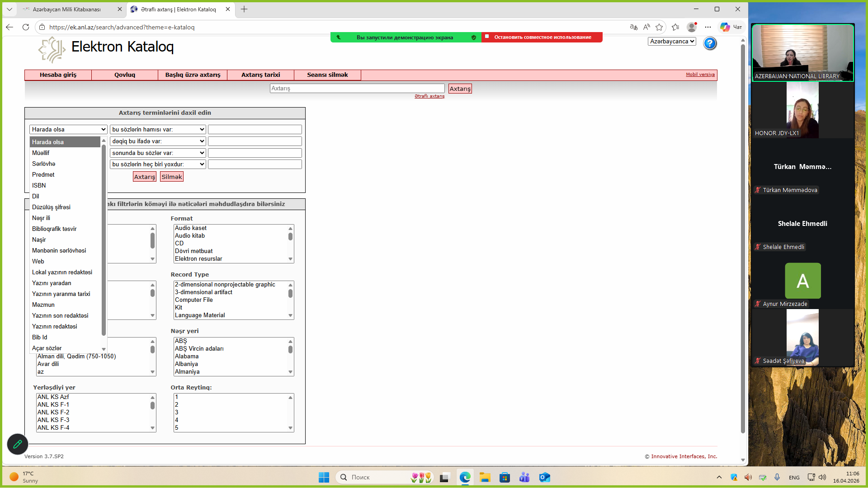Image resolution: width=868 pixels, height=488 pixels.
Task: Open the Hesaba giriş menu item
Action: click(58, 75)
